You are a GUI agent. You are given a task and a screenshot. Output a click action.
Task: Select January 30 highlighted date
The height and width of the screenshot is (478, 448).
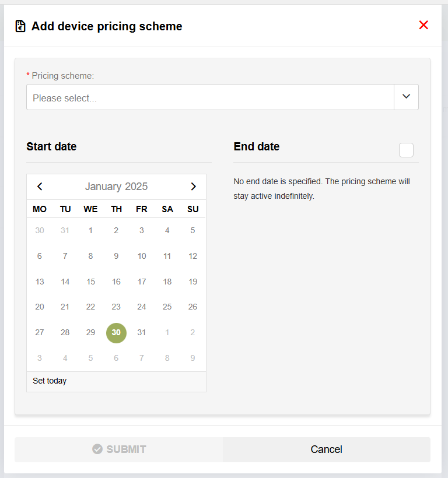116,333
